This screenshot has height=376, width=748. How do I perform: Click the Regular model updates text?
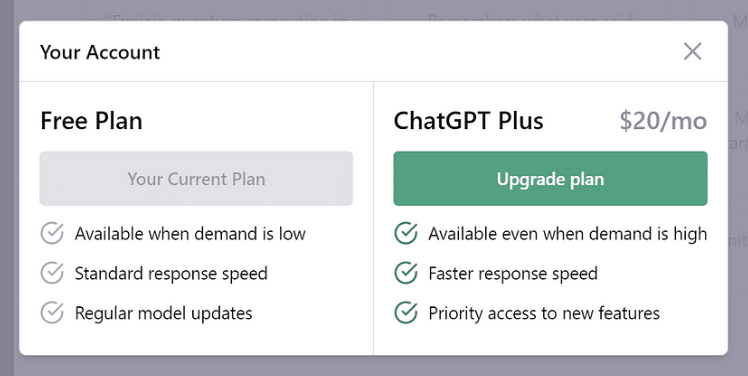click(x=163, y=313)
